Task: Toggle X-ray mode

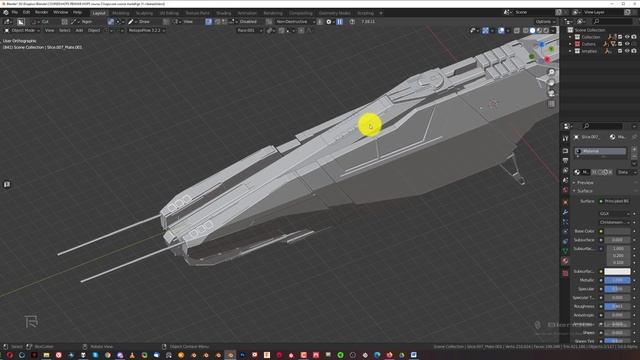Action: click(x=517, y=30)
